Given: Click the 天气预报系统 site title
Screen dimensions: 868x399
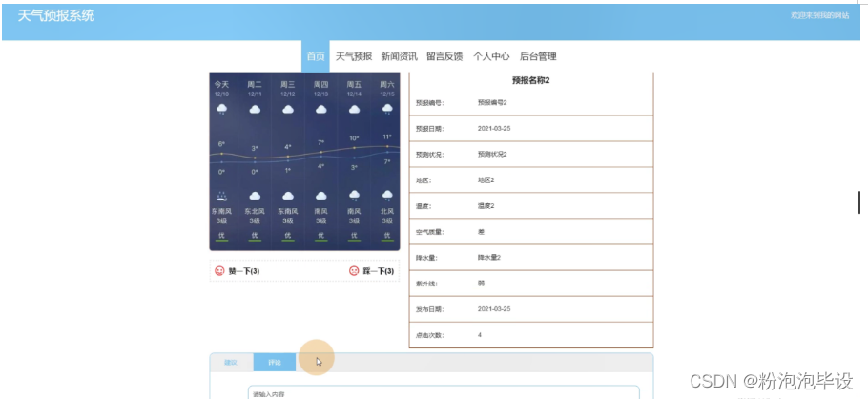Looking at the screenshot, I should click(x=56, y=15).
